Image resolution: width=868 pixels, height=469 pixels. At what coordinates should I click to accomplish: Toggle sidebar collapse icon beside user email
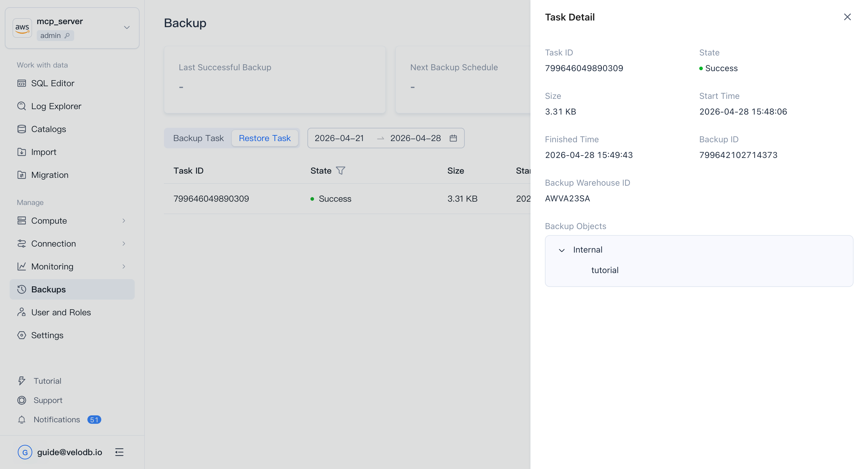119,452
